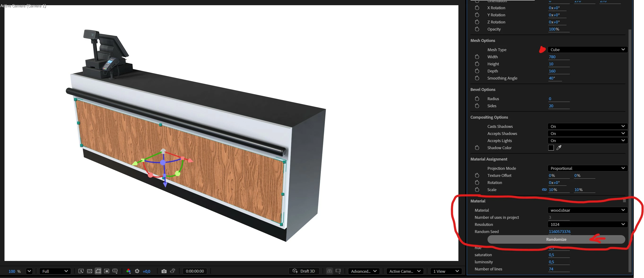The height and width of the screenshot is (278, 644).
Task: Click the Shadow Color eyedropper
Action: coord(559,148)
